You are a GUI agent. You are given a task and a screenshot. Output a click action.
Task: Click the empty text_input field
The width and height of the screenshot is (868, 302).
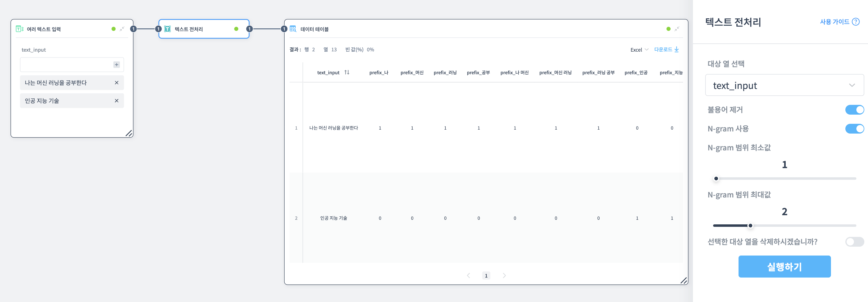[66, 64]
